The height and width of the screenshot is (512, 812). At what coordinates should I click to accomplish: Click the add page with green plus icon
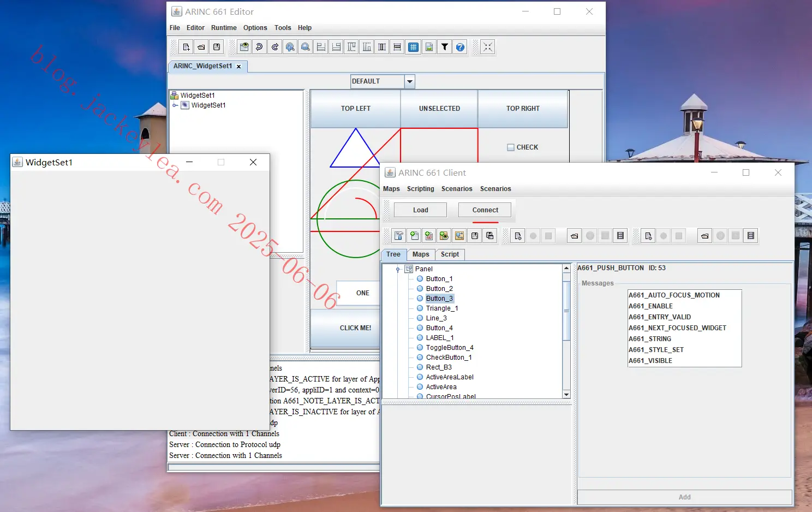414,236
